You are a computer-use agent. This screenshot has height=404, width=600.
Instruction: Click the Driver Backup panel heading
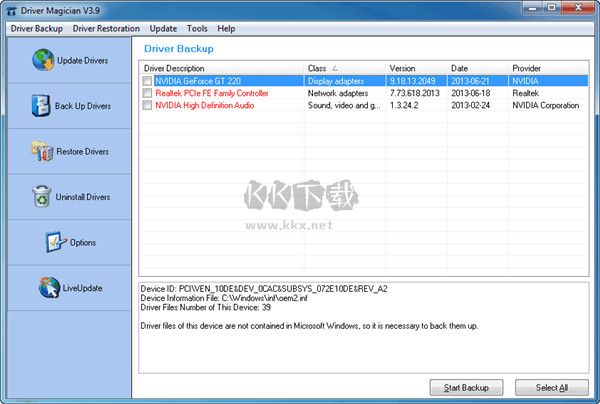pyautogui.click(x=179, y=49)
